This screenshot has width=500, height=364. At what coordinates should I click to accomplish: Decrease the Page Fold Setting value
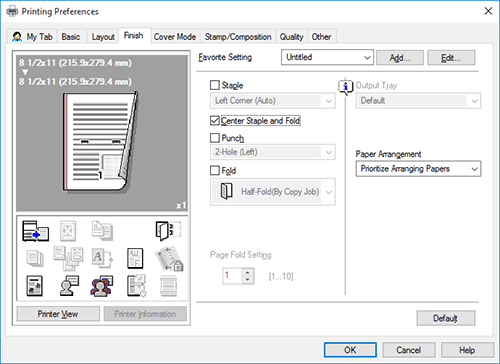click(x=247, y=280)
